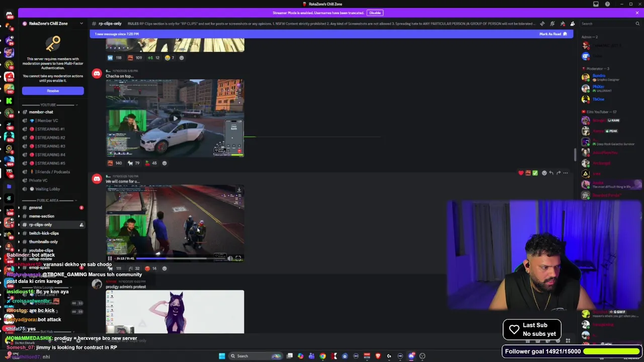Screen dimensions: 644x362
Task: Open Windows Start button
Action: coord(222,356)
